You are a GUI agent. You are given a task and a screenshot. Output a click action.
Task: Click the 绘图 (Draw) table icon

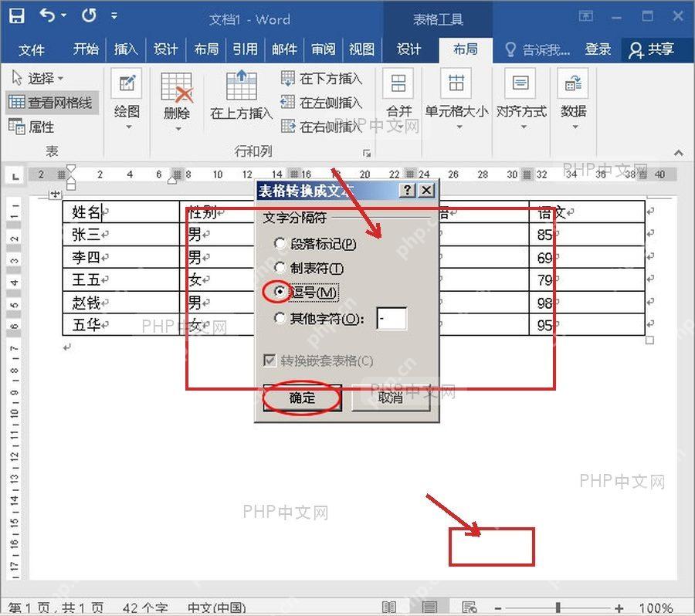[x=127, y=83]
